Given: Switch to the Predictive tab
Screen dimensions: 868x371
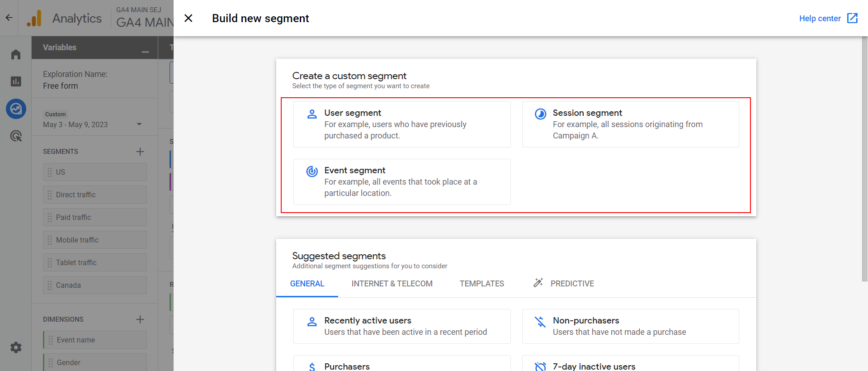Looking at the screenshot, I should point(563,284).
